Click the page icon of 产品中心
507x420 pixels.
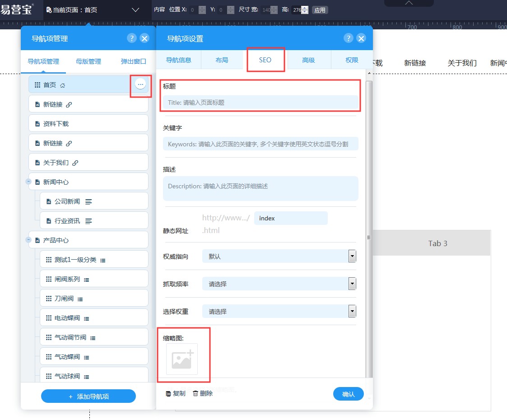point(37,240)
